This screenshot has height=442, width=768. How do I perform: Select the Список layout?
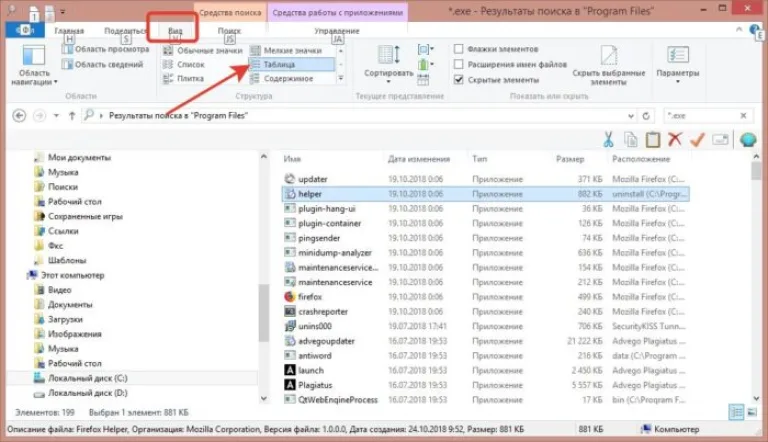pyautogui.click(x=184, y=64)
